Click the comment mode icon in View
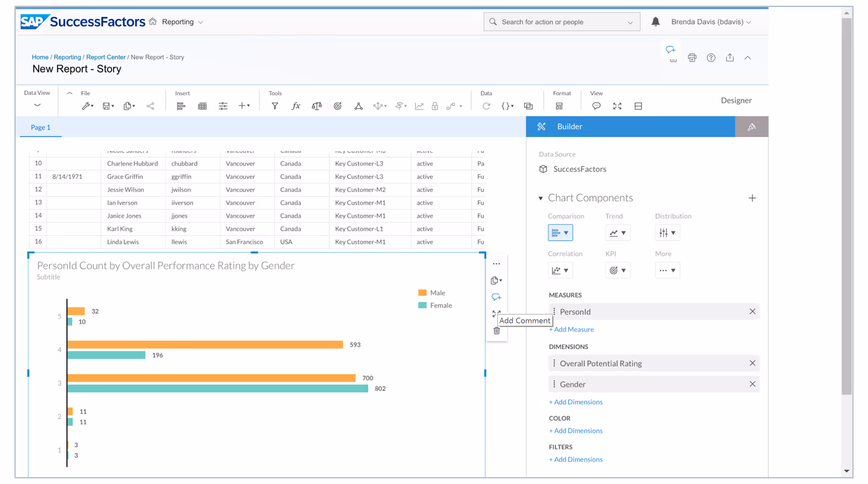The image size is (868, 484). tap(596, 106)
